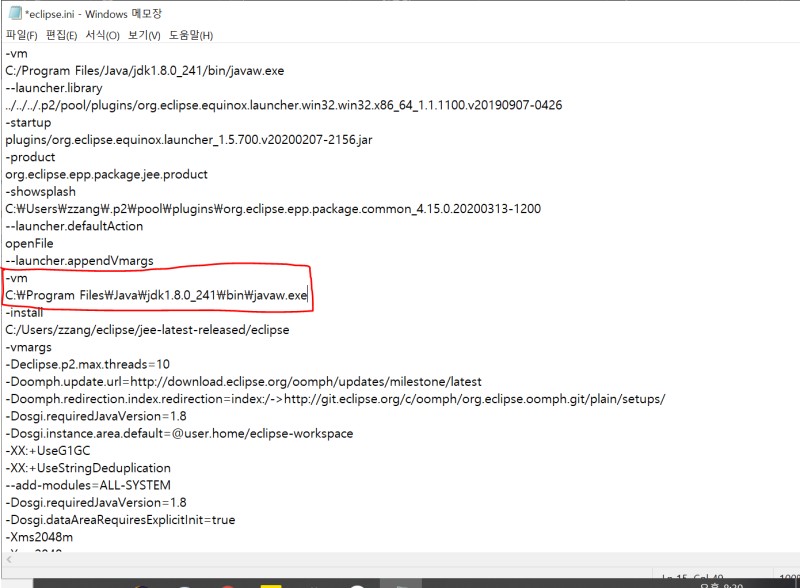Click the Ln 15, Col 49 status indicator
Viewport: 800px width, 588px height.
click(690, 574)
